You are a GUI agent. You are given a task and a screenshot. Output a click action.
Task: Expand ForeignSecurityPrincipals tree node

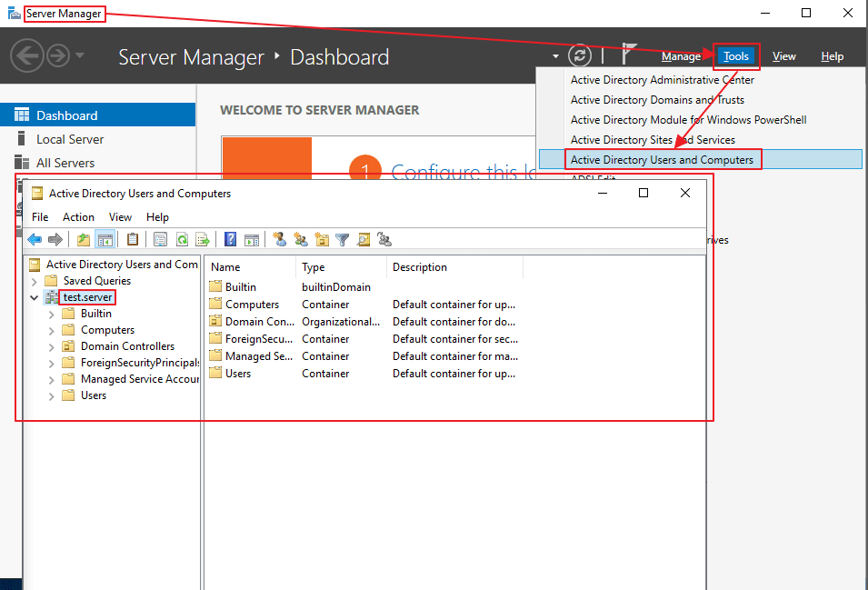click(x=52, y=364)
